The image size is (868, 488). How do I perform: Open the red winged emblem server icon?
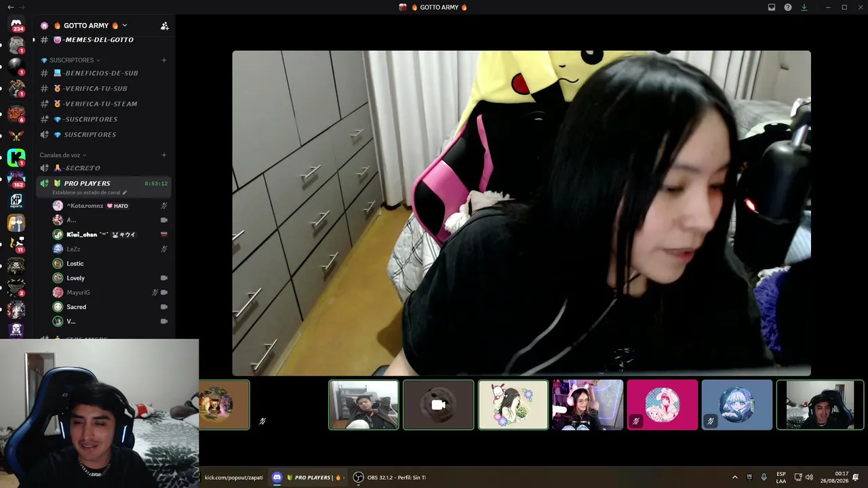pyautogui.click(x=16, y=136)
